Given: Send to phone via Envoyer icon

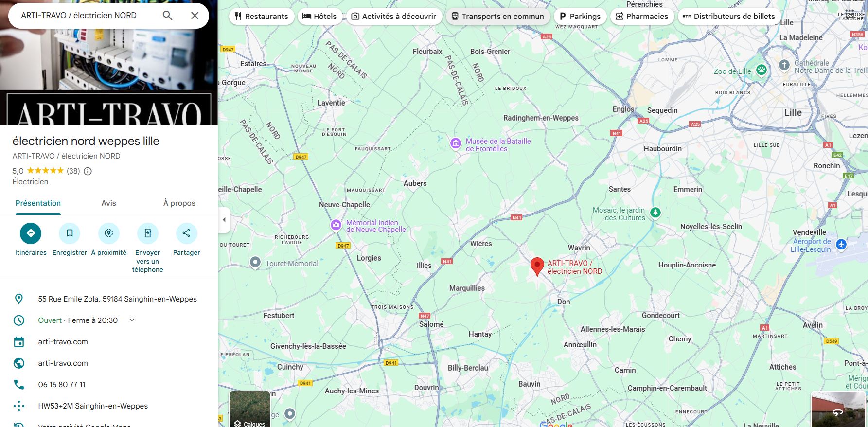Looking at the screenshot, I should coord(148,233).
